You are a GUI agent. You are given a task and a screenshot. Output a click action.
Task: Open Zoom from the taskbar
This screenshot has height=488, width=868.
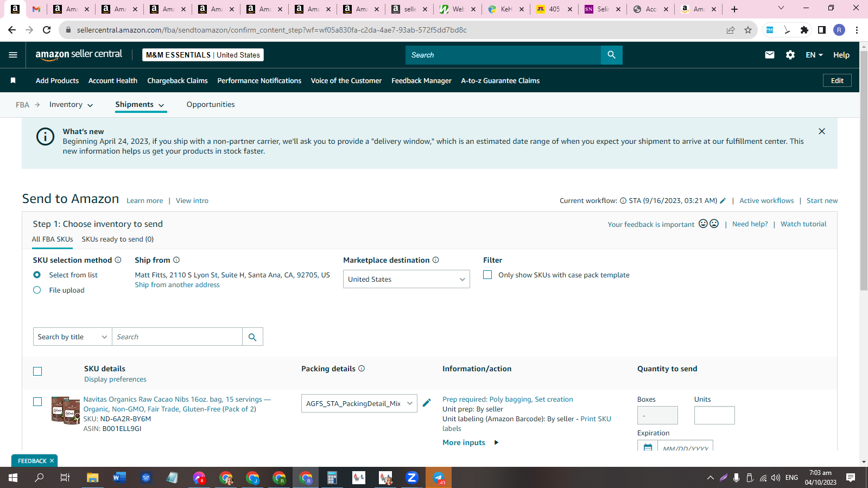click(x=412, y=478)
